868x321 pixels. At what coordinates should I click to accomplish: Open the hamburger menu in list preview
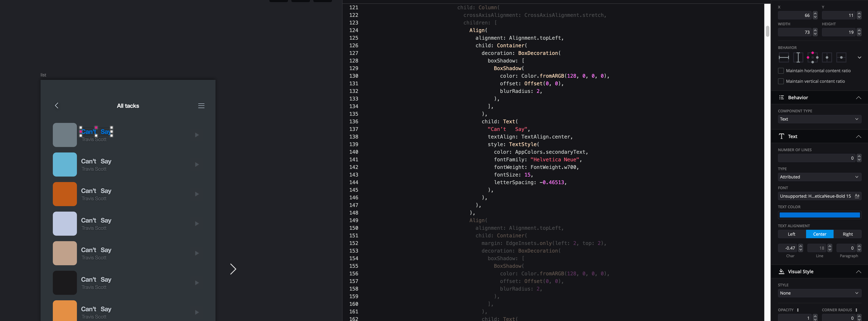[x=201, y=106]
